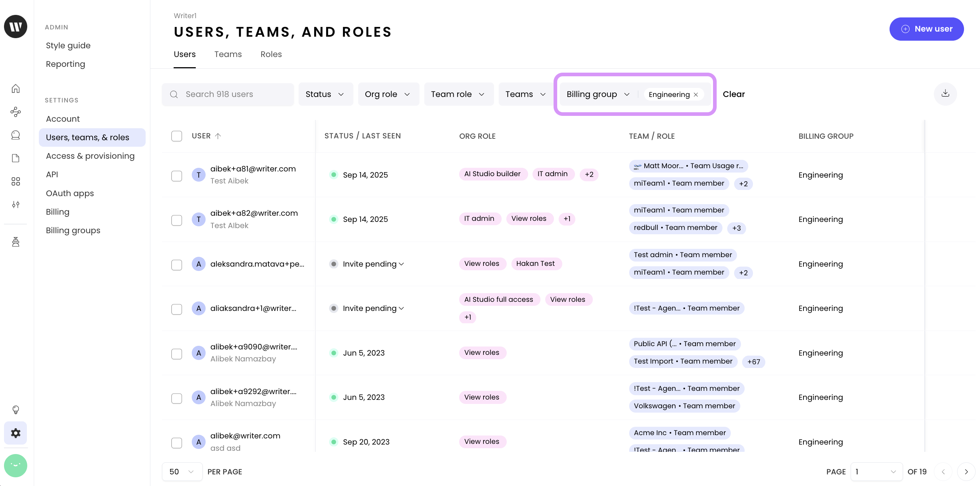Open the apps grid icon in the sidebar
Viewport: 980px width, 486px height.
(16, 181)
